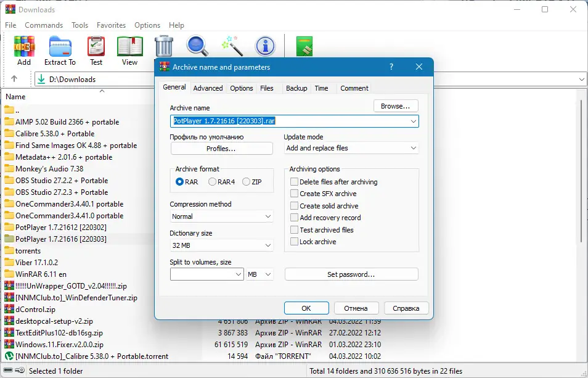Click the Name column header to sort
Image resolution: width=588 pixels, height=378 pixels.
pyautogui.click(x=15, y=97)
